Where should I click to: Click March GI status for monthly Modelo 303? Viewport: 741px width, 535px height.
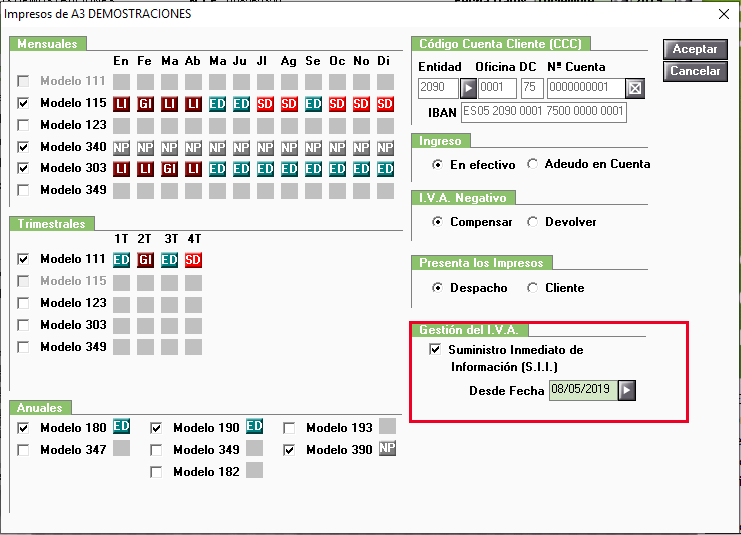[x=170, y=169]
